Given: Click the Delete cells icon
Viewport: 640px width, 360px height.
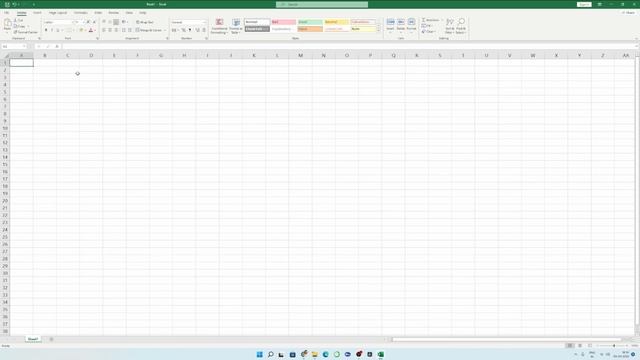Looking at the screenshot, I should click(401, 22).
